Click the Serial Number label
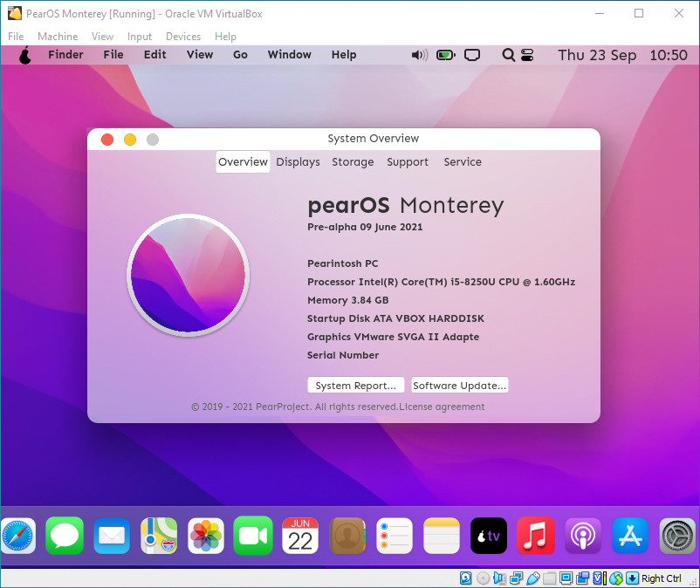 pos(343,355)
